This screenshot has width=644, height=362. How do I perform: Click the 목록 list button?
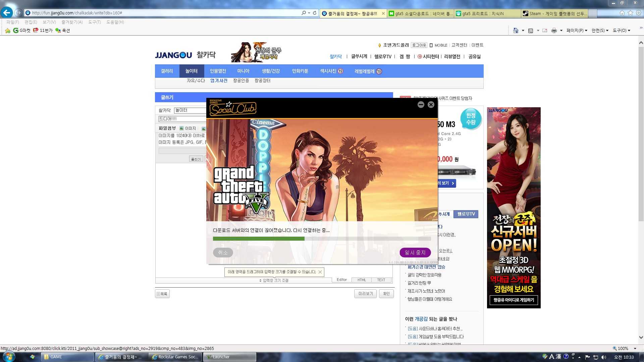[x=162, y=294]
